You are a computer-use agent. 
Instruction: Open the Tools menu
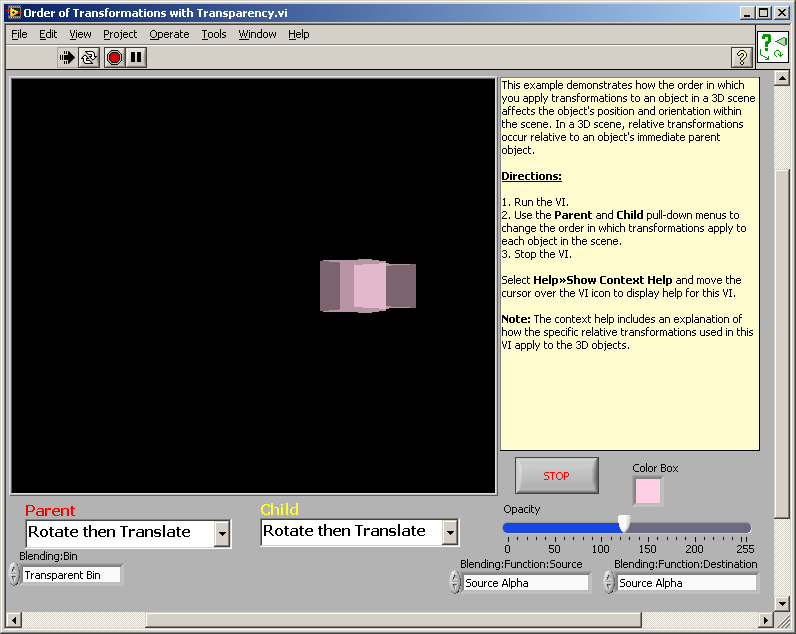214,34
